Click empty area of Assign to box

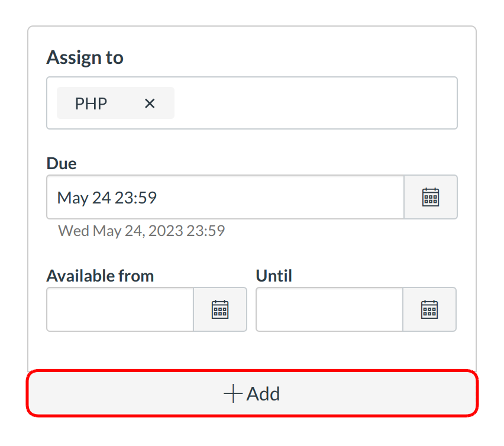coord(314,104)
